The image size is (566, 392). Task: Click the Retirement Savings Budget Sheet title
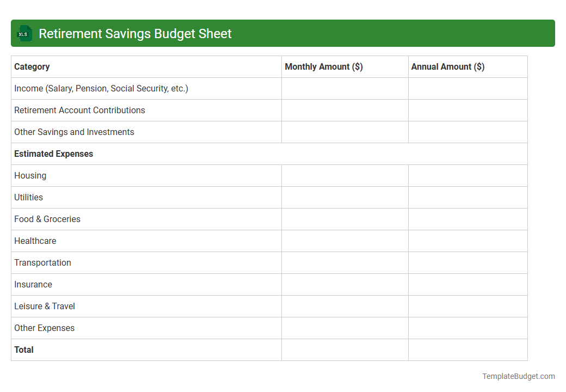pyautogui.click(x=135, y=33)
